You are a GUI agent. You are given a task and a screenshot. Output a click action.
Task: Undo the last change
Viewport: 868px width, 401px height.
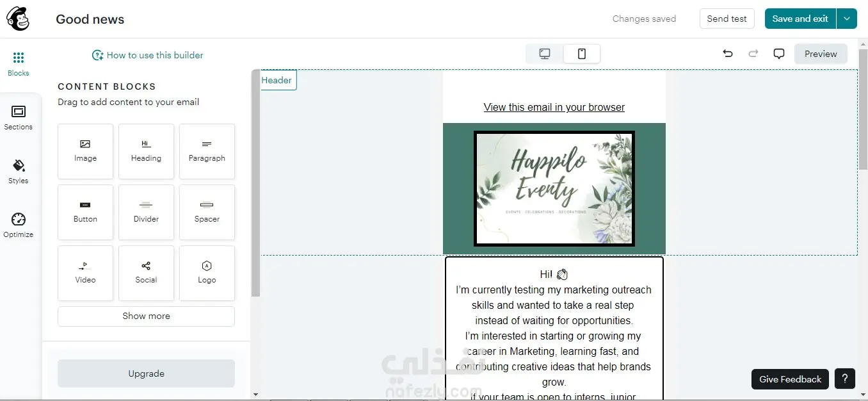point(728,54)
